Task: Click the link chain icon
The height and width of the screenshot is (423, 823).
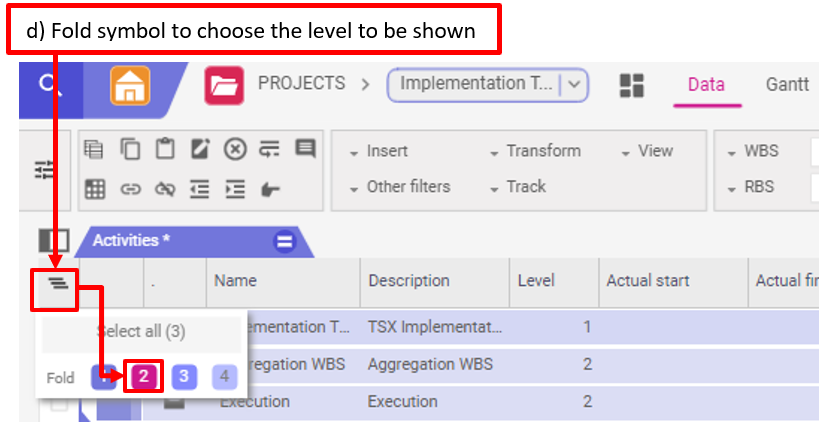Action: pos(130,187)
